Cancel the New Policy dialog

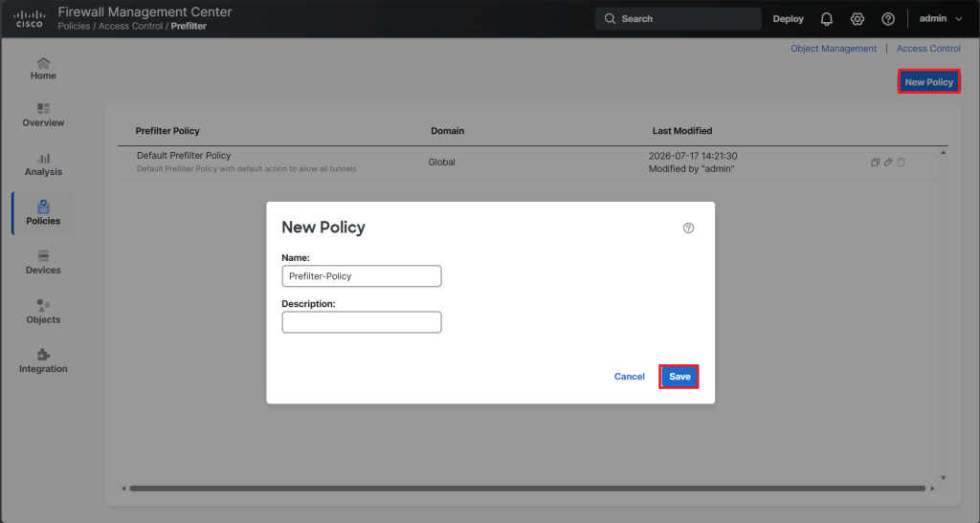630,377
